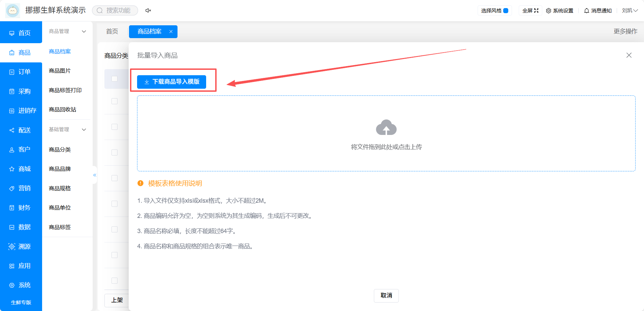Open the 商城 sidebar section
Image resolution: width=644 pixels, height=311 pixels.
tap(21, 169)
